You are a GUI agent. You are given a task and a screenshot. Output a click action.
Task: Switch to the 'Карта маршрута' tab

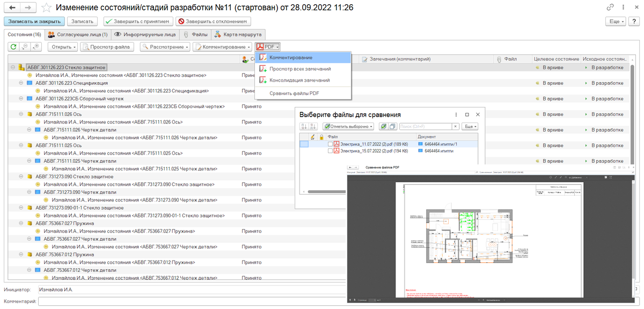pyautogui.click(x=237, y=34)
